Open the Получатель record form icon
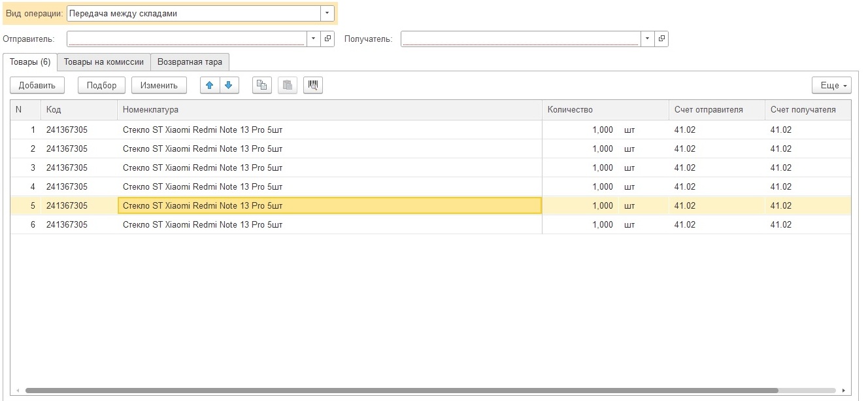The width and height of the screenshot is (868, 401). coord(662,39)
